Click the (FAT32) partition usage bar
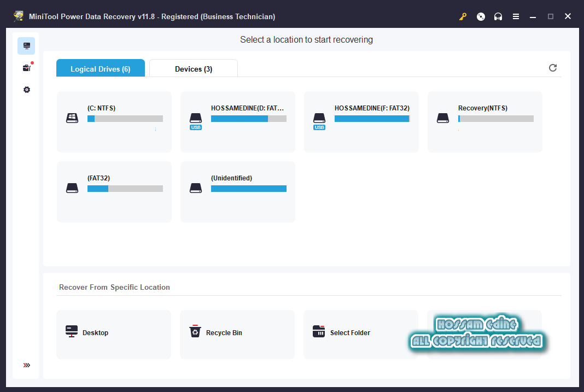Image resolution: width=584 pixels, height=392 pixels. coord(125,189)
